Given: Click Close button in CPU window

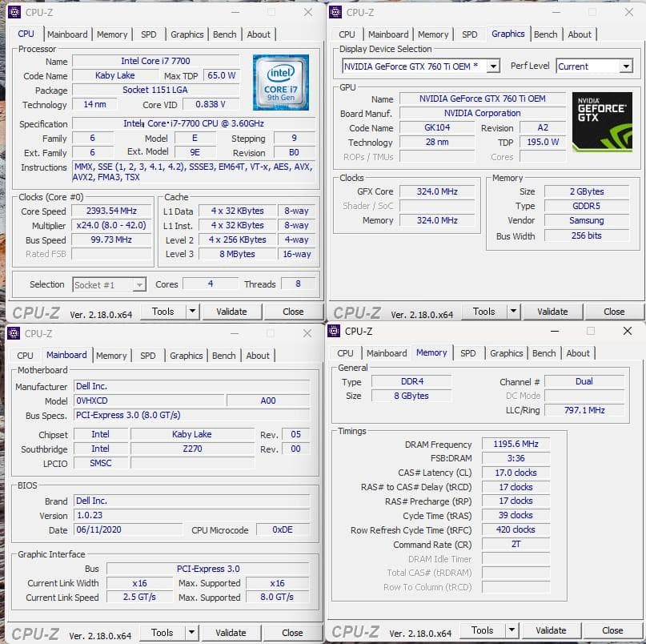Looking at the screenshot, I should pos(293,312).
